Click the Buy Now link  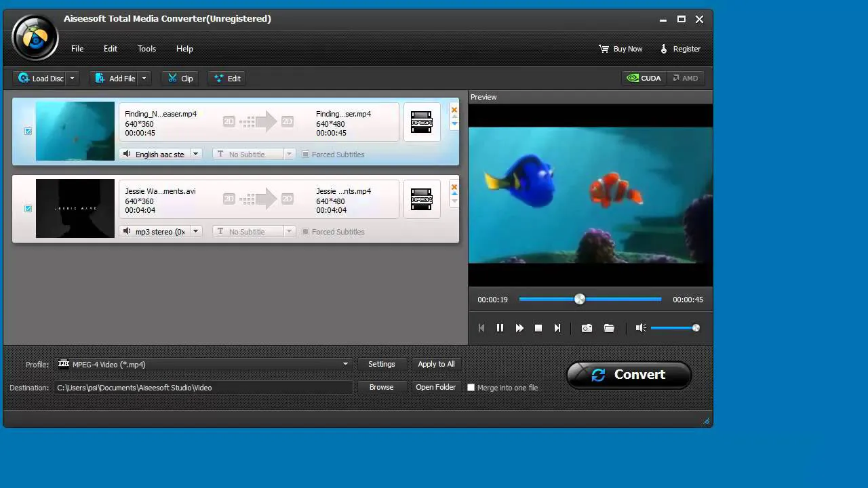[x=620, y=49]
